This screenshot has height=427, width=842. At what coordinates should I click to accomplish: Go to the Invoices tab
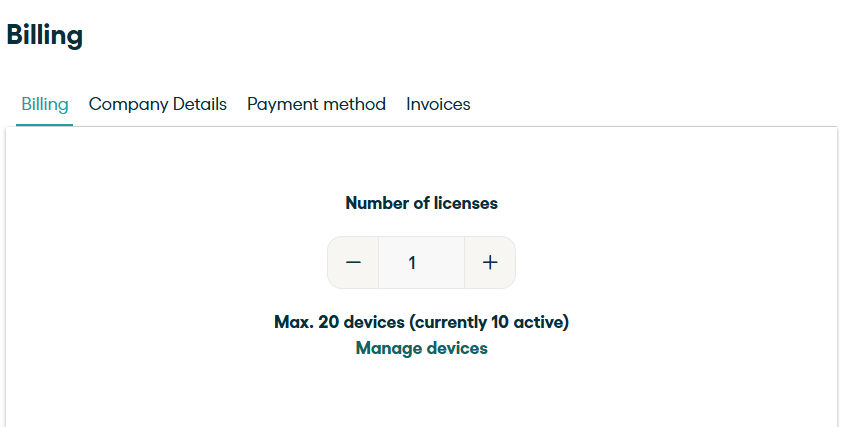[x=438, y=104]
